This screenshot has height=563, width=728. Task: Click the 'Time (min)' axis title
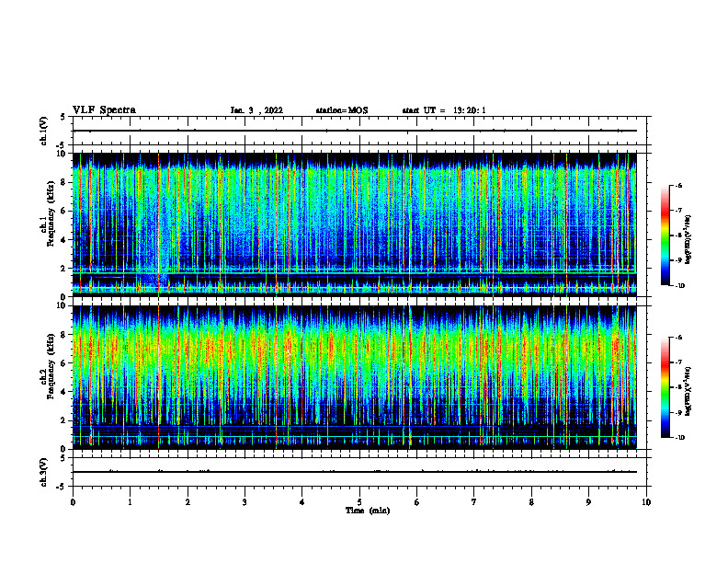(368, 511)
